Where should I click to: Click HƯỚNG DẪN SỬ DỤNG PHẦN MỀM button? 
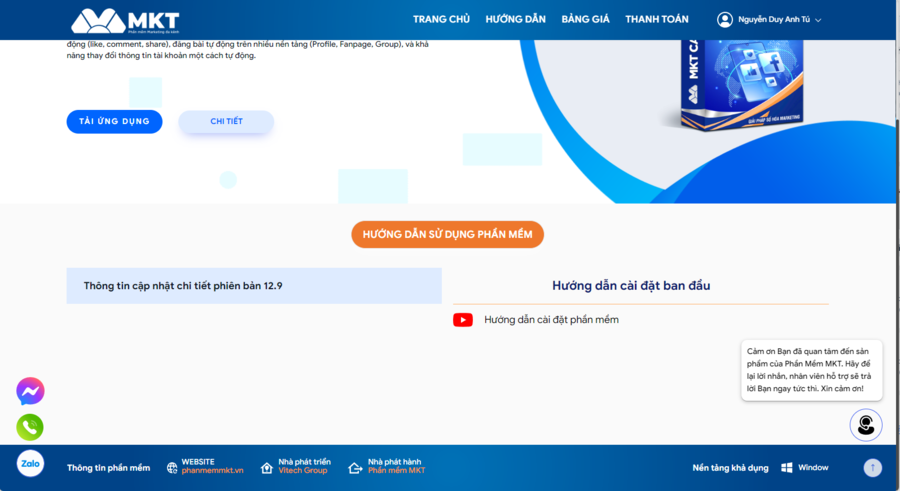tap(447, 234)
